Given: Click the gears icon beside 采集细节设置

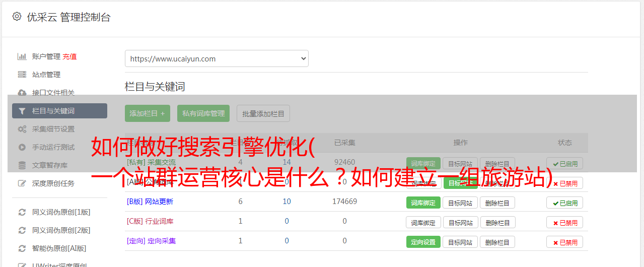Looking at the screenshot, I should 22,129.
